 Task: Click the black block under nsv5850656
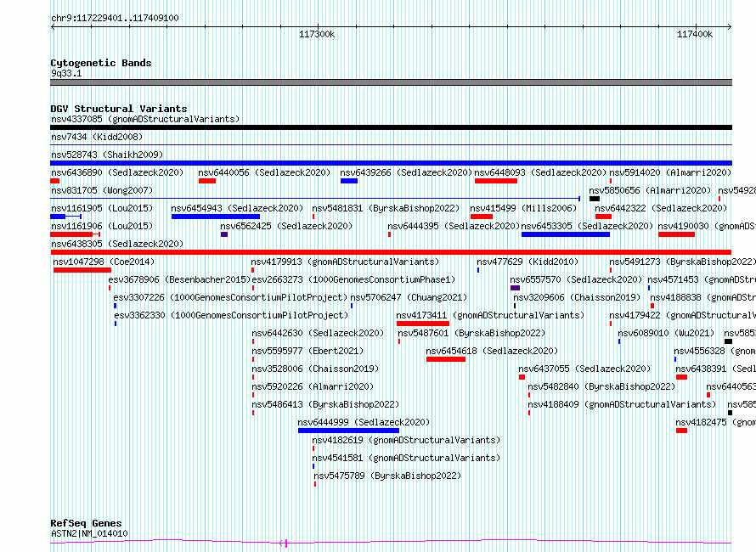tap(595, 199)
